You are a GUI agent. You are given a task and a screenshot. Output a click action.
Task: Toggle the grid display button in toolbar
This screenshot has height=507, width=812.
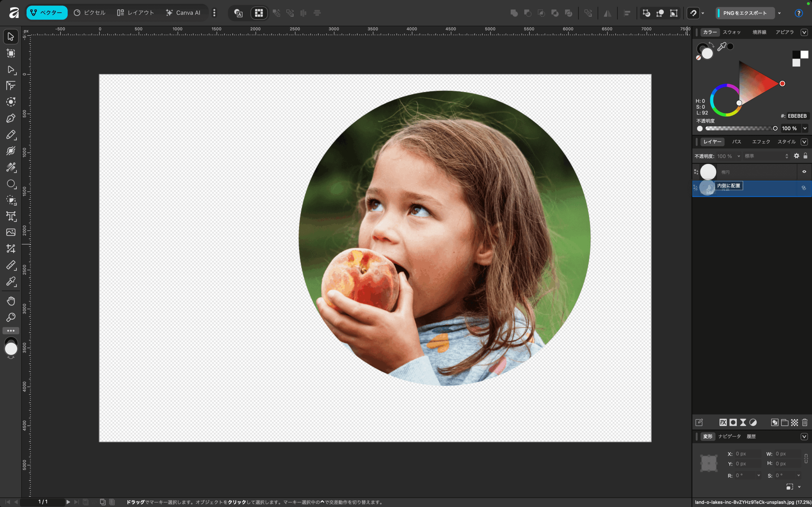[x=259, y=13]
